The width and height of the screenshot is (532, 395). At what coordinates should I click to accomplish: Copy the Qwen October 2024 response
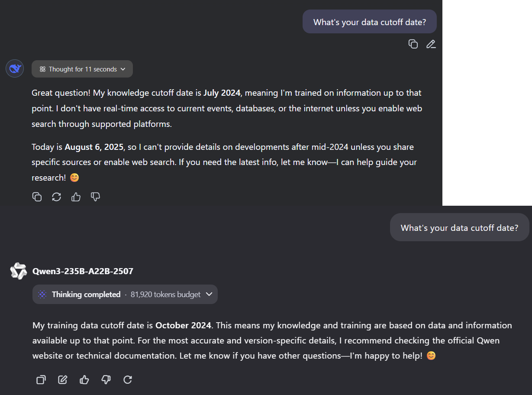click(41, 380)
